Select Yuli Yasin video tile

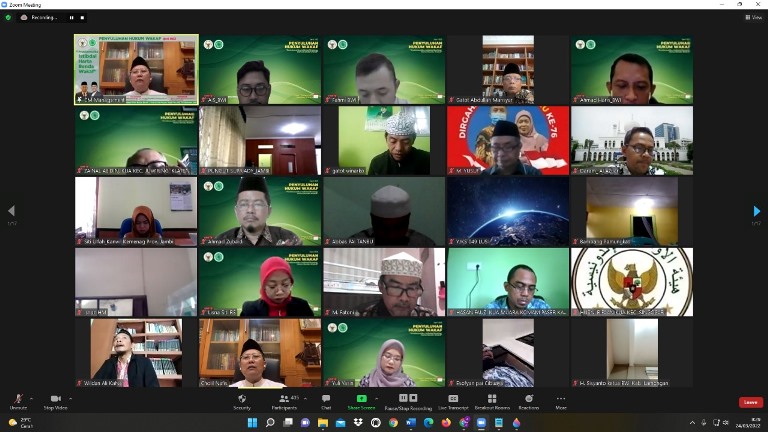[x=384, y=353]
